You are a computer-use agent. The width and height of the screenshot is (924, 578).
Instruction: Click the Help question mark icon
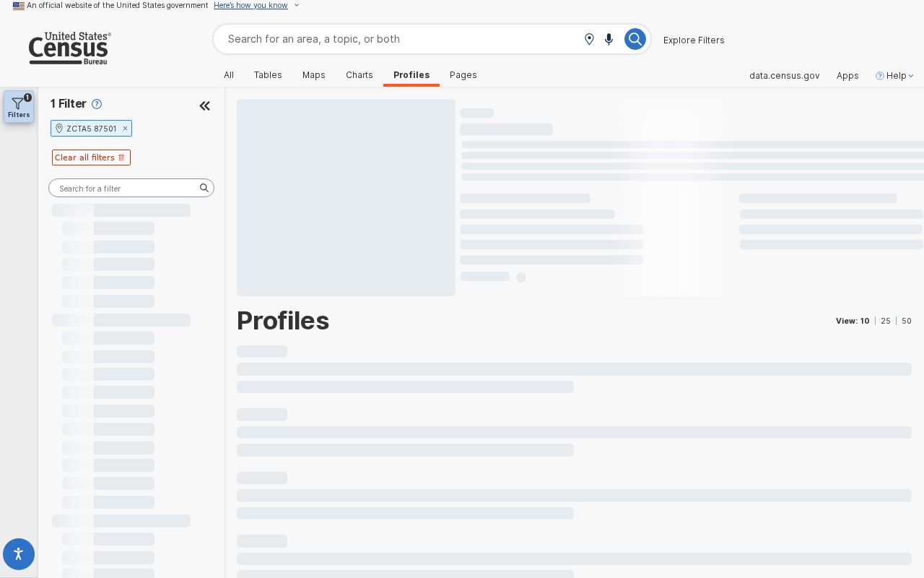click(879, 76)
